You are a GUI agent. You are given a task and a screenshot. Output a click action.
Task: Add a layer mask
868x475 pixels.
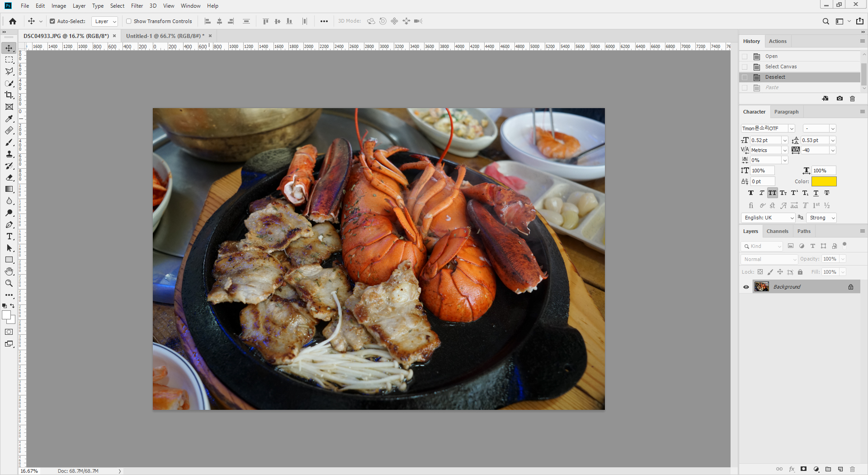click(803, 469)
